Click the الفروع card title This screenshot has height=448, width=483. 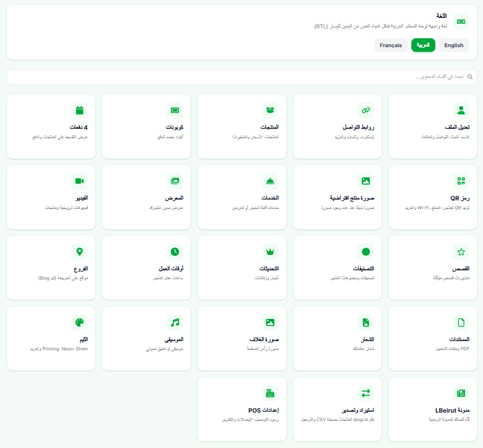(x=81, y=269)
